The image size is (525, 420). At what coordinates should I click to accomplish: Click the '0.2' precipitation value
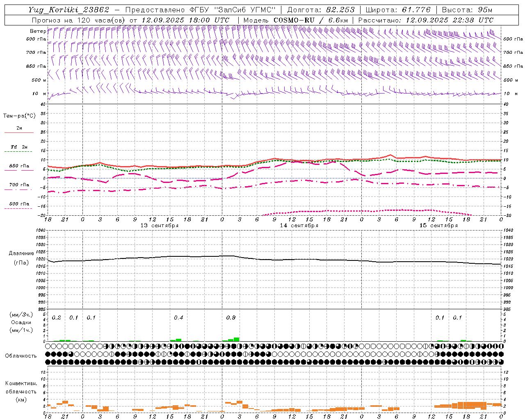coord(56,318)
